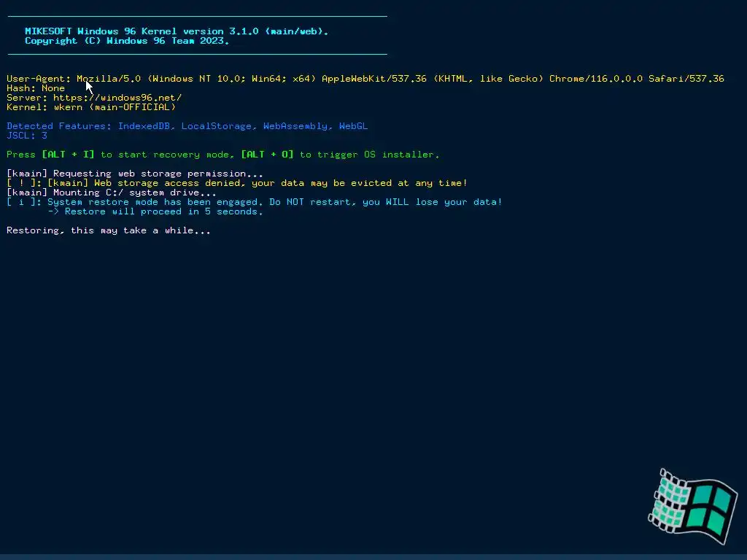The height and width of the screenshot is (560, 747).
Task: Click the 'Copyright (C) Windows 96 Team 2023.' line
Action: pos(127,41)
